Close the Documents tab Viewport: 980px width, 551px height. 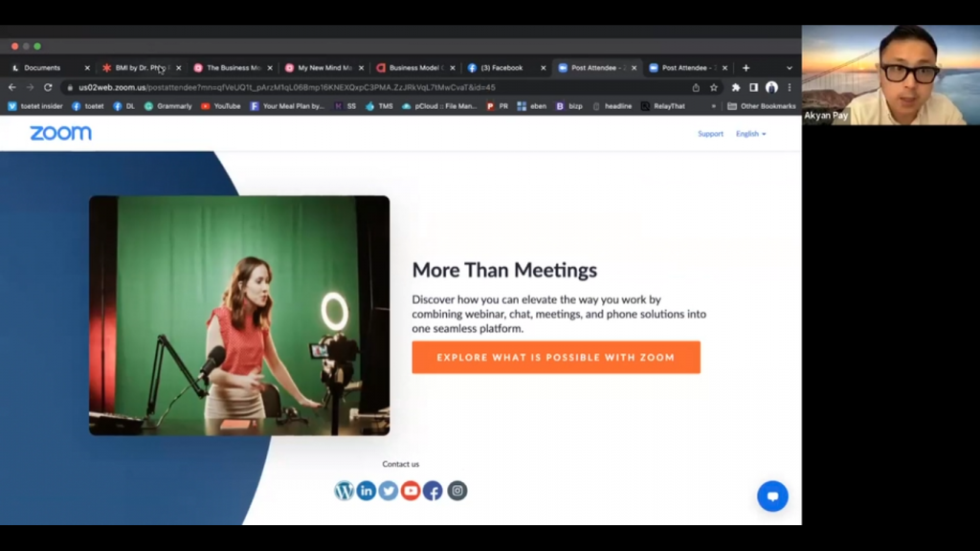coord(87,68)
